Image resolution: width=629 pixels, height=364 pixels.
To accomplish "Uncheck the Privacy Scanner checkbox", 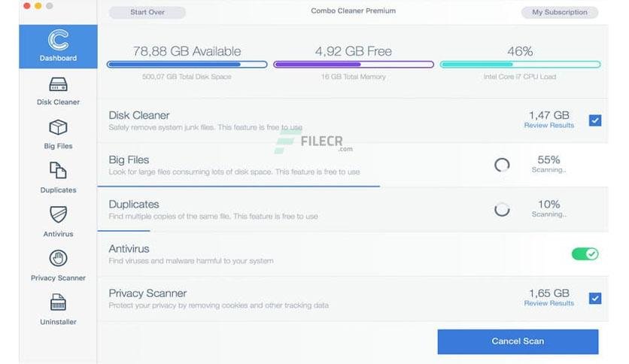I will (595, 299).
